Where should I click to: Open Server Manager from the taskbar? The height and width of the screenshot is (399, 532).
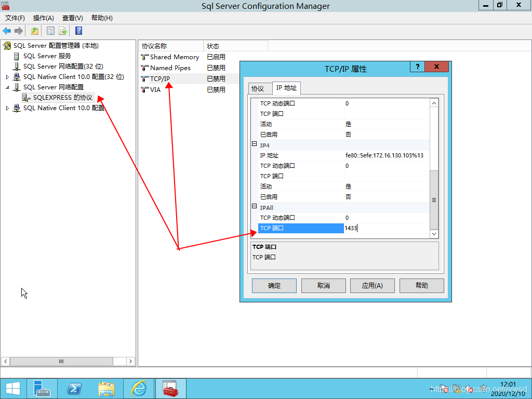(42, 388)
